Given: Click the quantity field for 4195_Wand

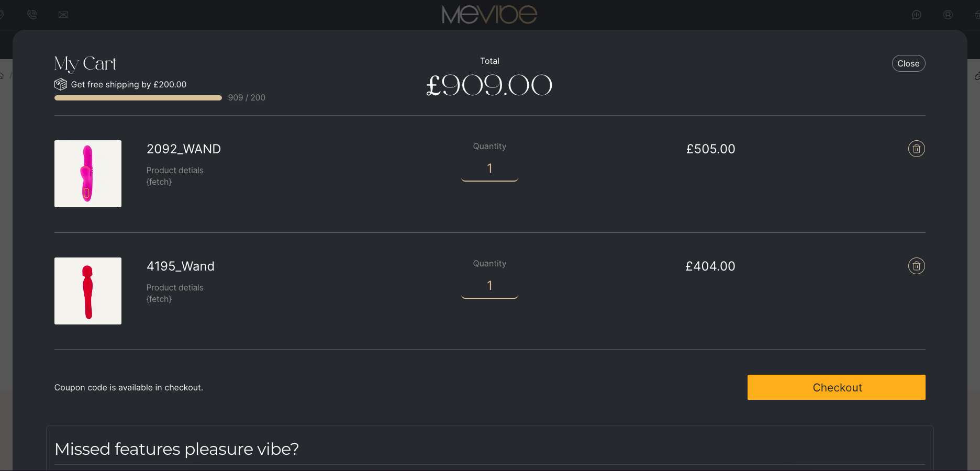Looking at the screenshot, I should click(489, 286).
